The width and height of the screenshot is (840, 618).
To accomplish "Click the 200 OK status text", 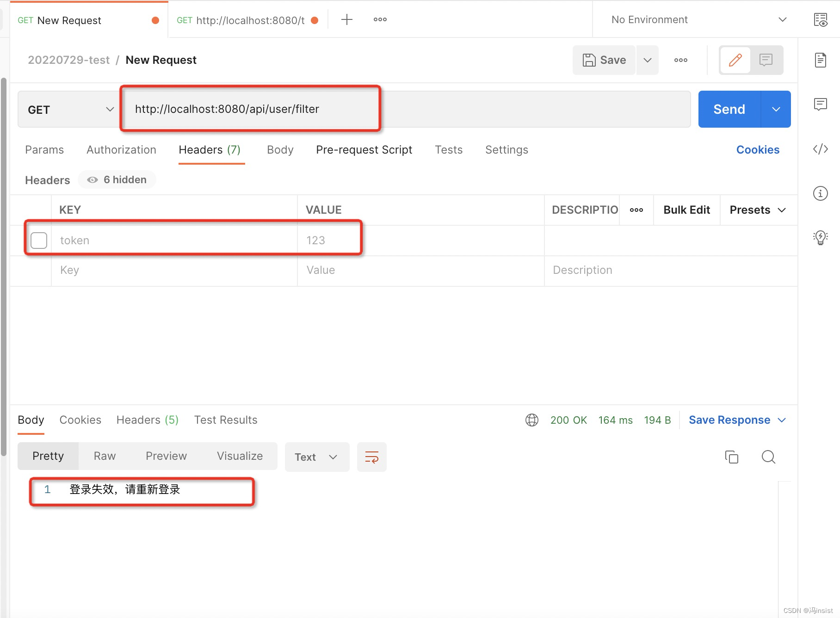I will click(568, 420).
